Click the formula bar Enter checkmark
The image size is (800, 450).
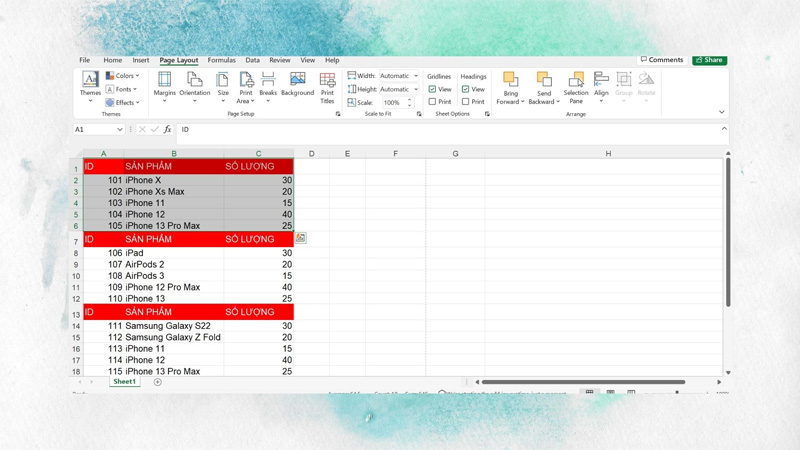[155, 130]
